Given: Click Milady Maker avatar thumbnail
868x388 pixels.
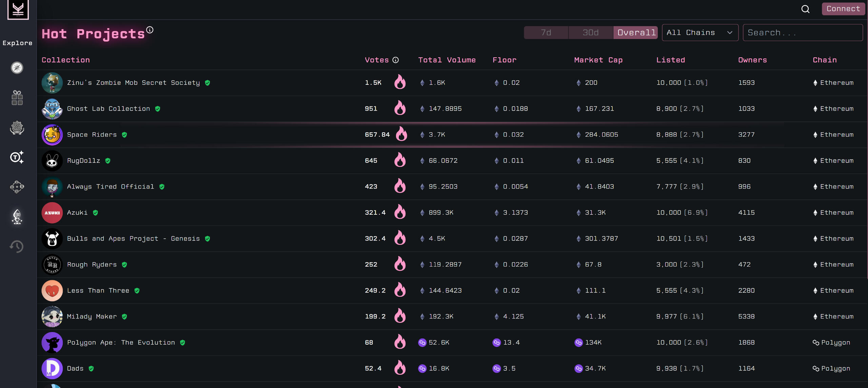Looking at the screenshot, I should [x=52, y=316].
